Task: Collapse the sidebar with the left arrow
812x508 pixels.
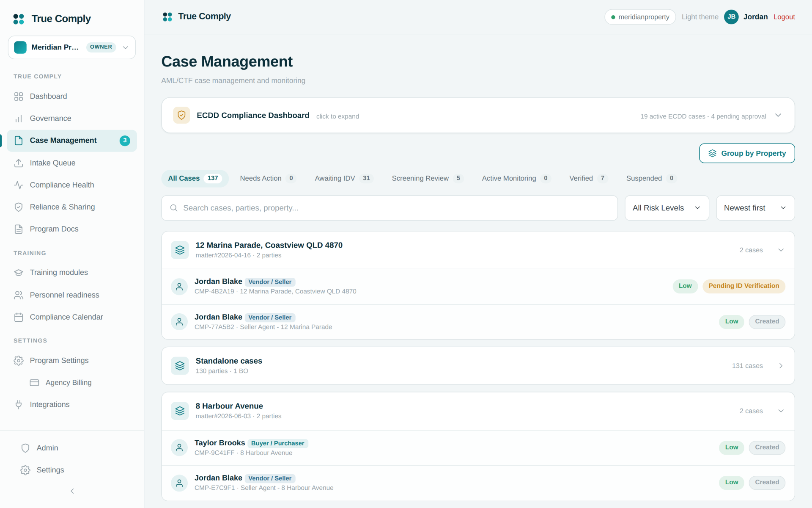Action: 72,491
